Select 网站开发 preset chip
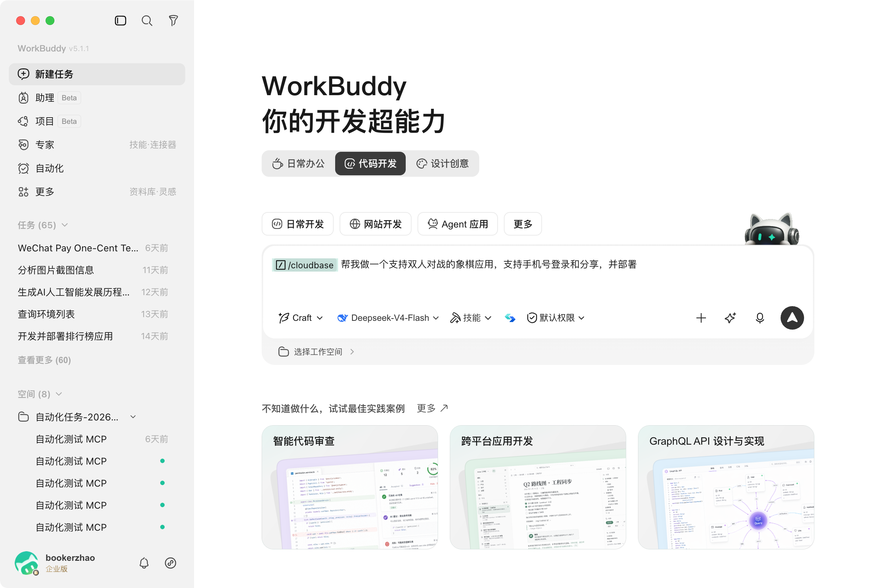The width and height of the screenshot is (882, 588). [x=375, y=224]
